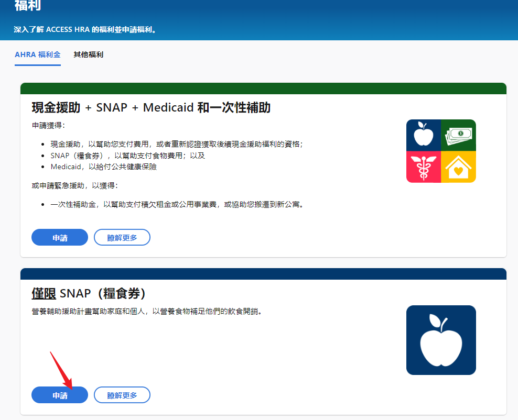Image resolution: width=518 pixels, height=420 pixels.
Task: Click 申請 under 僅限 SNAP（糧食券）
Action: click(x=60, y=395)
